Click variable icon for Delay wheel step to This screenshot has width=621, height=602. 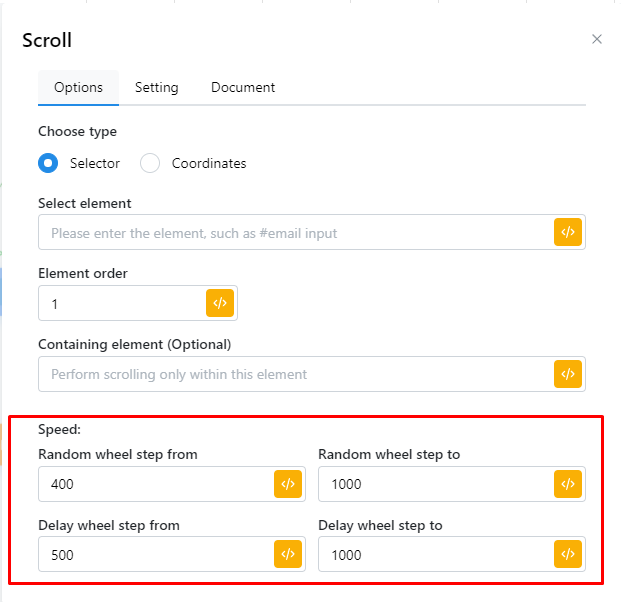[568, 554]
